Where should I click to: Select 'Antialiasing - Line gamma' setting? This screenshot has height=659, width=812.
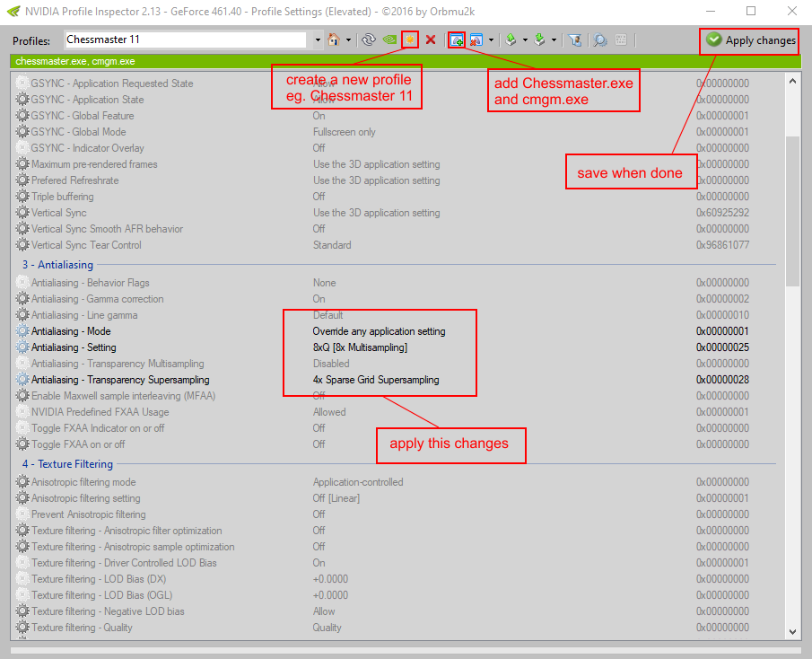click(x=84, y=315)
